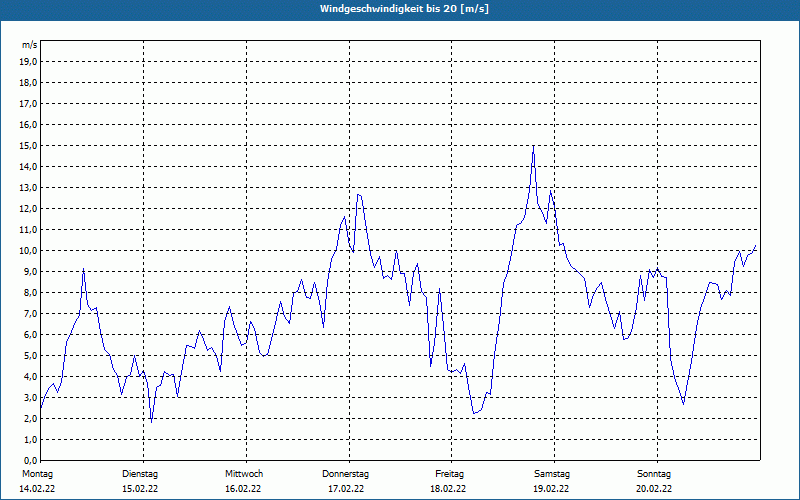The height and width of the screenshot is (500, 800).
Task: Click the 'm/s' unit label
Action: (30, 45)
